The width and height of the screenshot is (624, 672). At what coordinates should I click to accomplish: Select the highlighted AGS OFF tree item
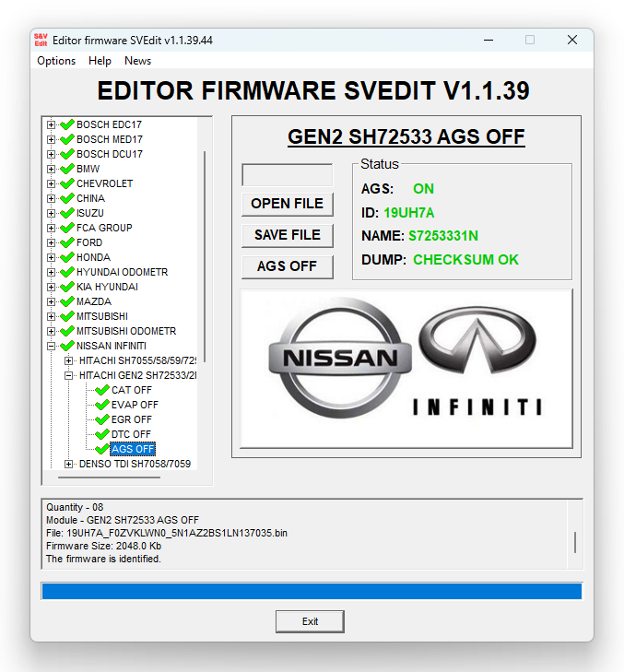click(133, 449)
